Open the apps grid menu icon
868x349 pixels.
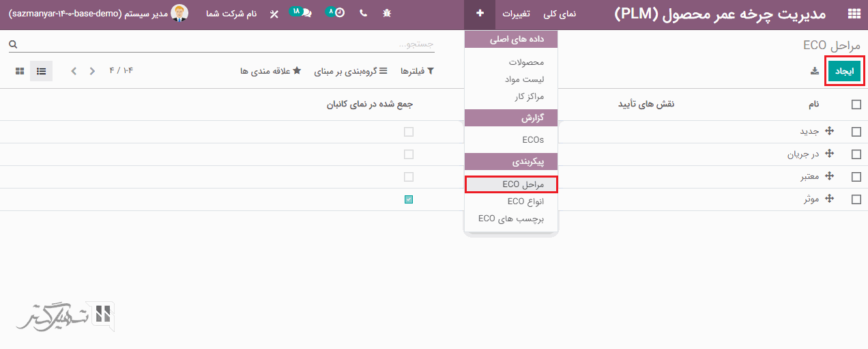pyautogui.click(x=853, y=14)
